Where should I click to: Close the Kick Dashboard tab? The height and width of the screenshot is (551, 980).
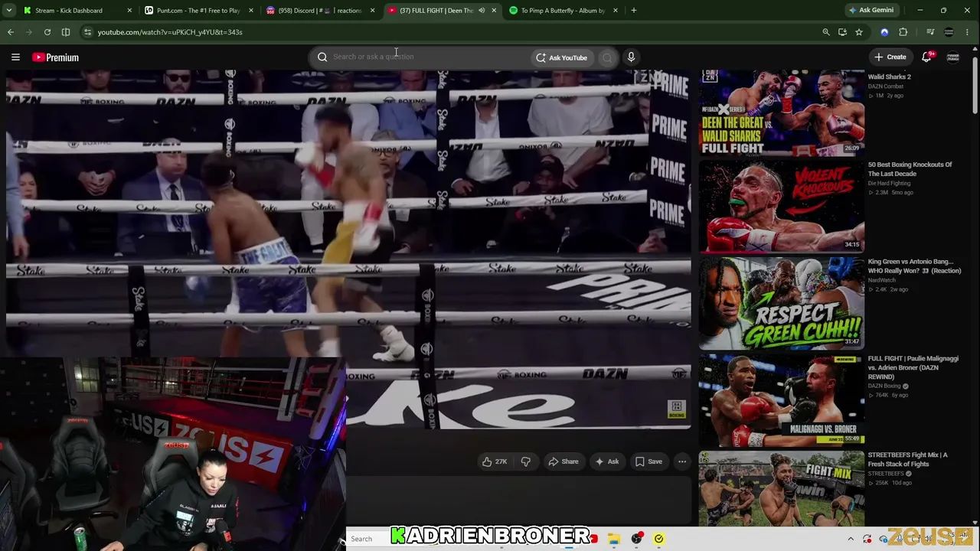(129, 11)
